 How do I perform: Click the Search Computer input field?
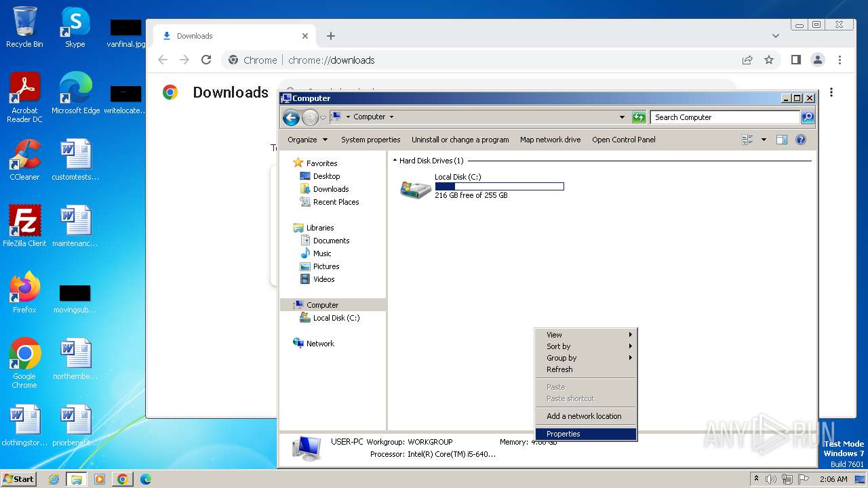725,117
